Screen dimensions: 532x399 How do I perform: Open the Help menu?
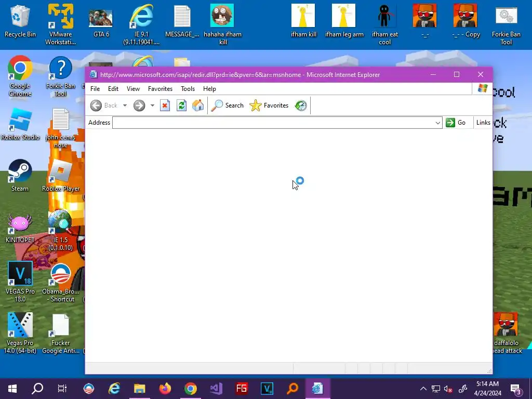209,89
